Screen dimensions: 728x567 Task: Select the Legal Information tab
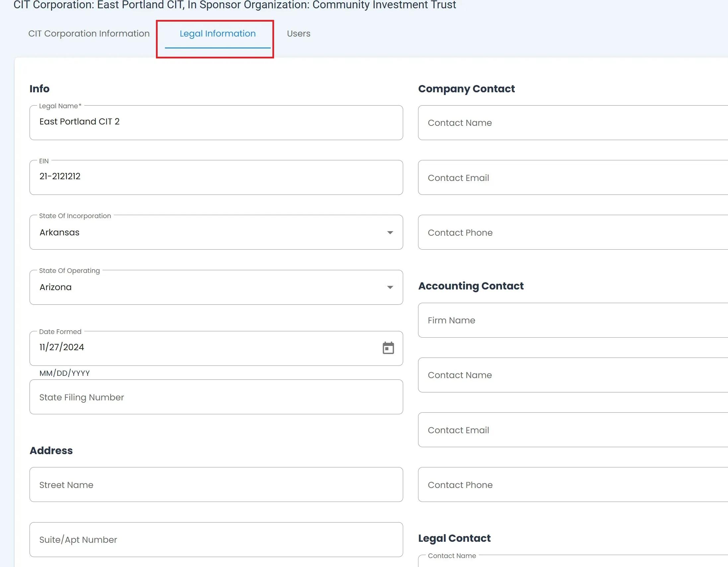coord(217,34)
